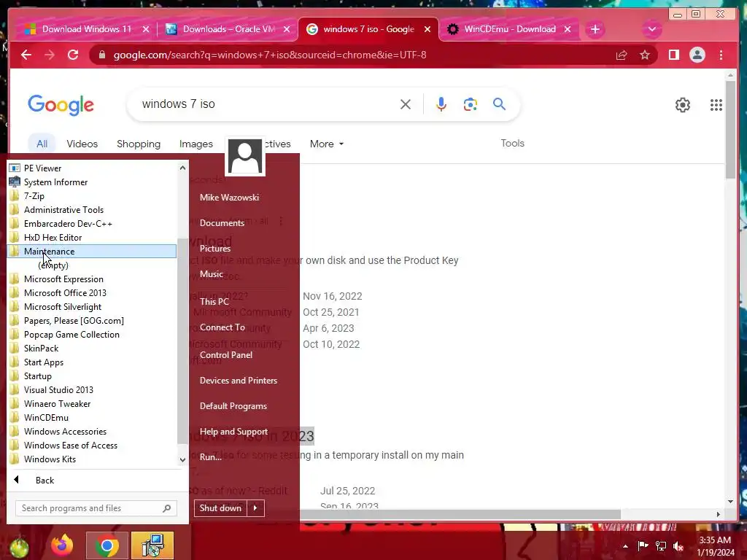Expand the Windows Accessories folder
This screenshot has height=560, width=747.
92,431
